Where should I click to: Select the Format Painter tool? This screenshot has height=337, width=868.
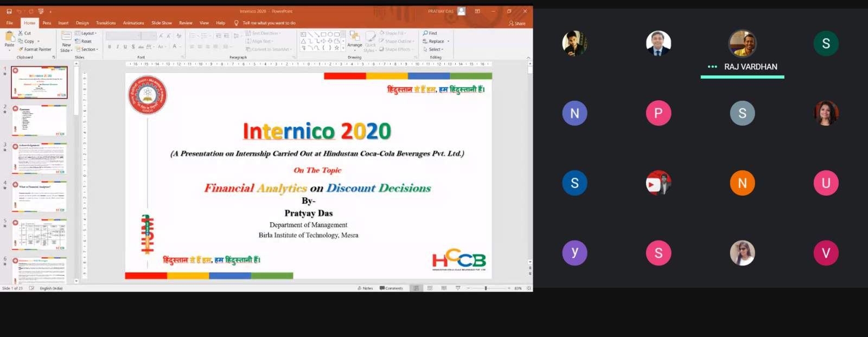[x=35, y=49]
